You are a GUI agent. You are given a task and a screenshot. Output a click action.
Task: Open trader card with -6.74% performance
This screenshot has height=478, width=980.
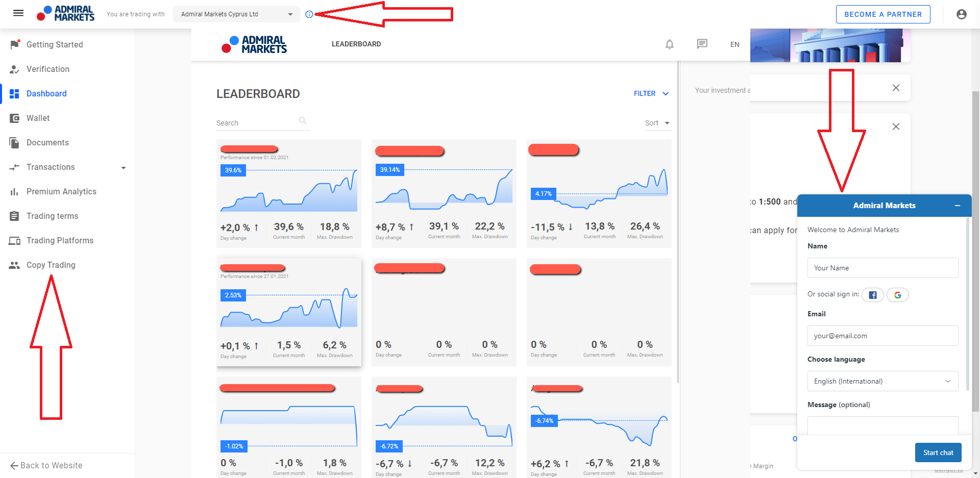tap(599, 427)
